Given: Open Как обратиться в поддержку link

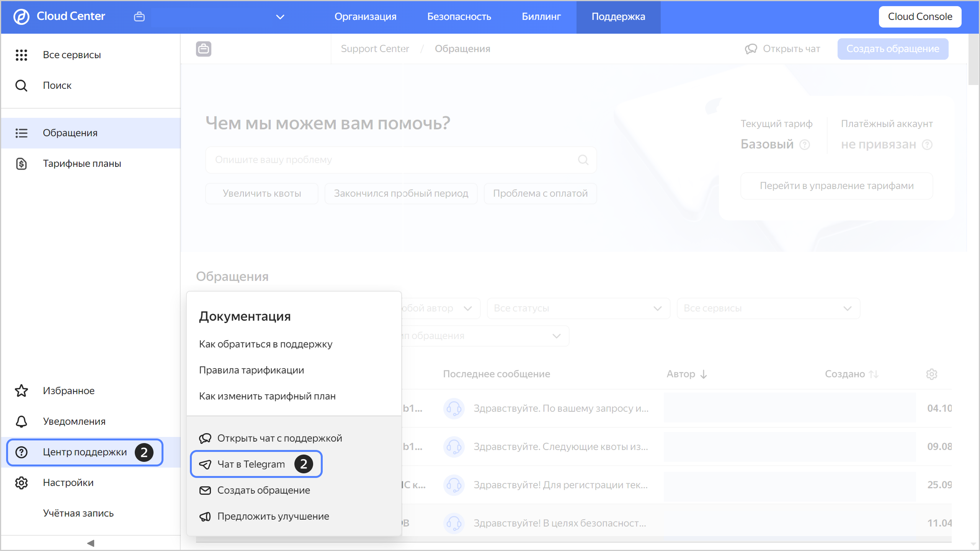Looking at the screenshot, I should (266, 344).
